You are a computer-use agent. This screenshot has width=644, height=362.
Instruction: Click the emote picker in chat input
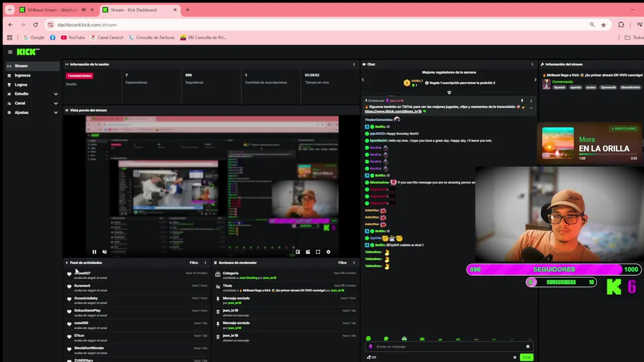click(528, 346)
